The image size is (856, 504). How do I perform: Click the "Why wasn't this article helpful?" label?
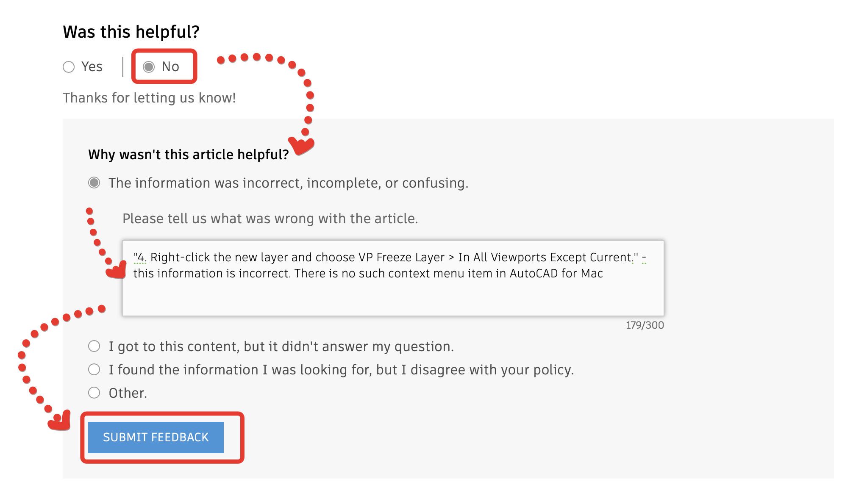coord(188,154)
